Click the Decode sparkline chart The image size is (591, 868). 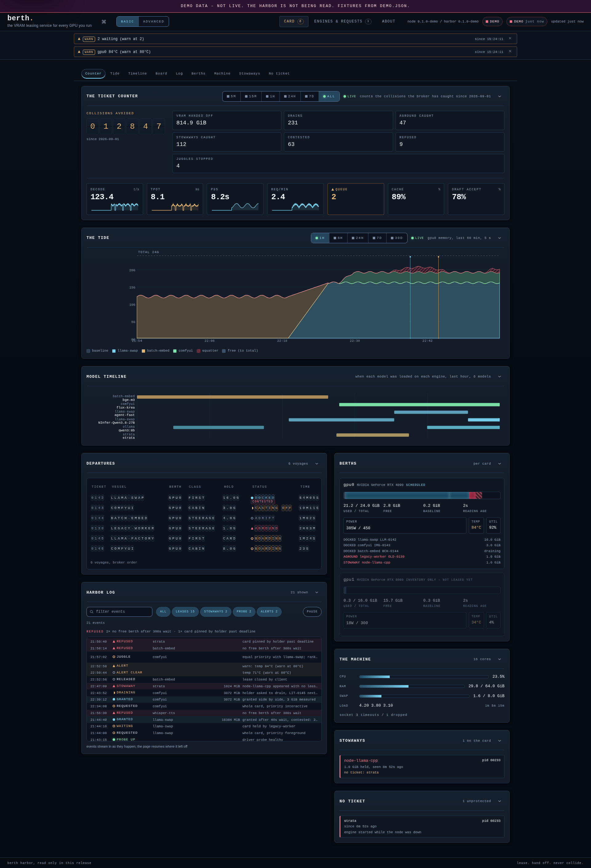point(115,207)
